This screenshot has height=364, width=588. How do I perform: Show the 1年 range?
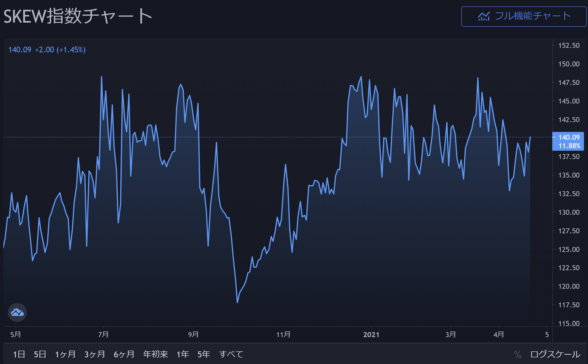183,354
